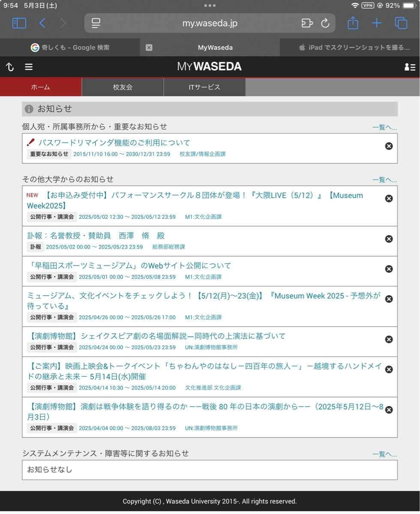Open 一覧へ for その他大学からのお知らせ
Image resolution: width=420 pixels, height=514 pixels.
pos(384,180)
